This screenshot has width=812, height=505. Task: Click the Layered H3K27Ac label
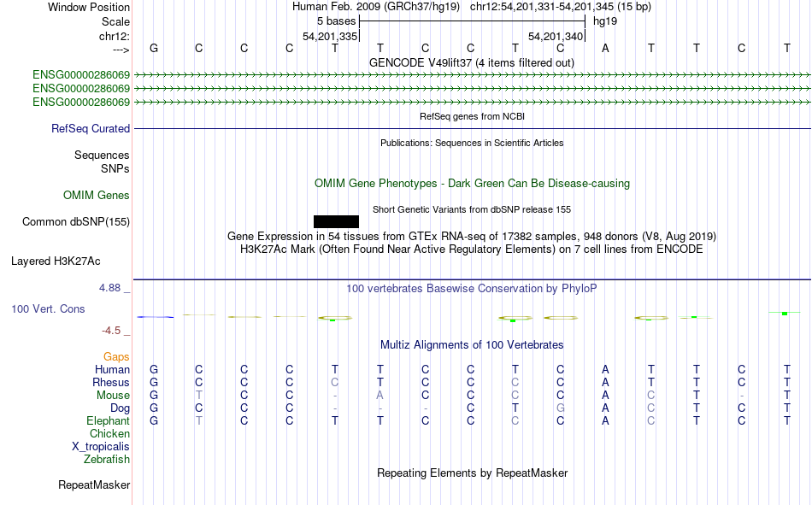click(56, 261)
